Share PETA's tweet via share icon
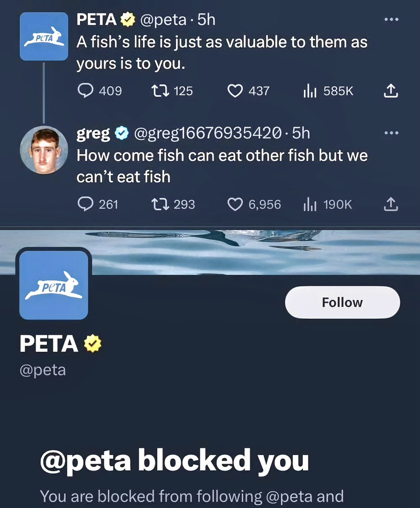 point(391,91)
